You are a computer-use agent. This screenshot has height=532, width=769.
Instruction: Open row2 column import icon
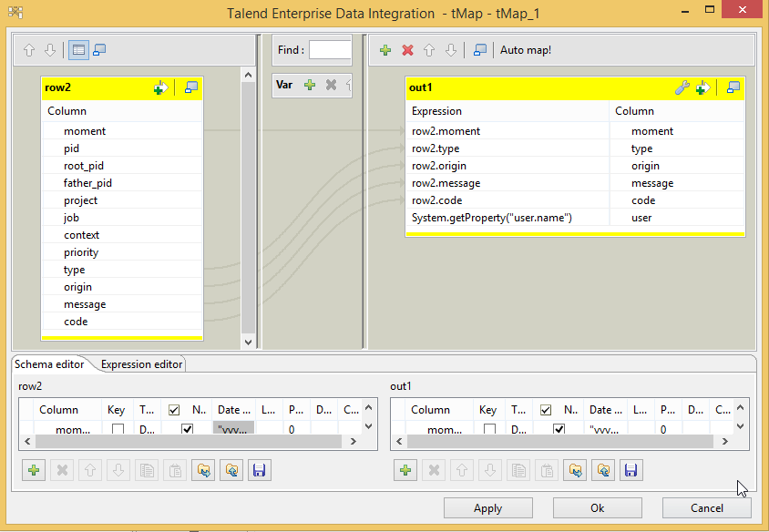click(160, 87)
